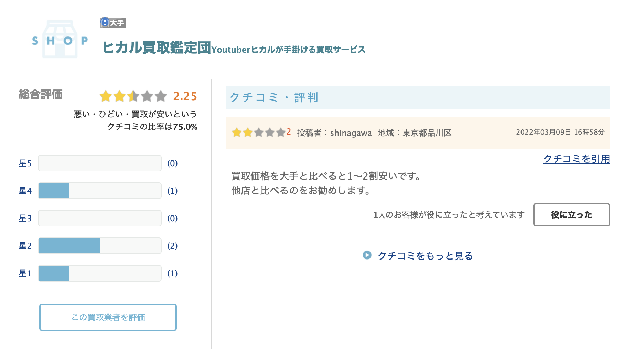The width and height of the screenshot is (644, 349).
Task: Select the 星1 rating label
Action: [x=25, y=273]
